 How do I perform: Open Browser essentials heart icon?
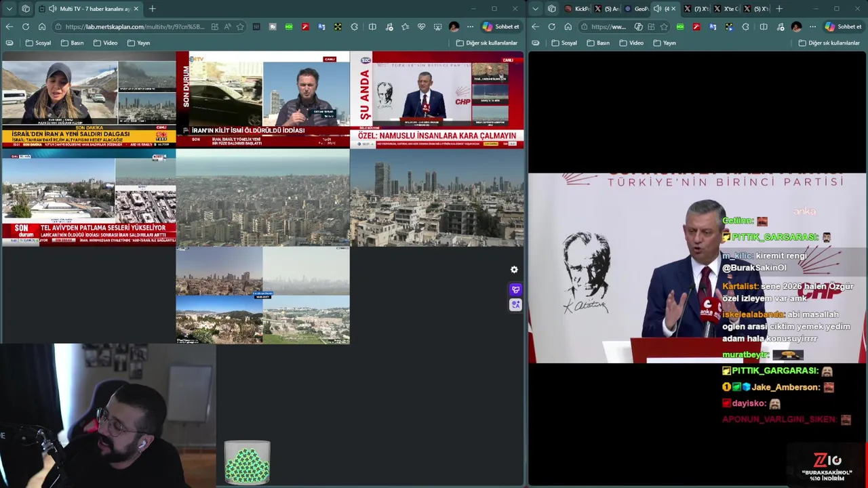pos(421,26)
